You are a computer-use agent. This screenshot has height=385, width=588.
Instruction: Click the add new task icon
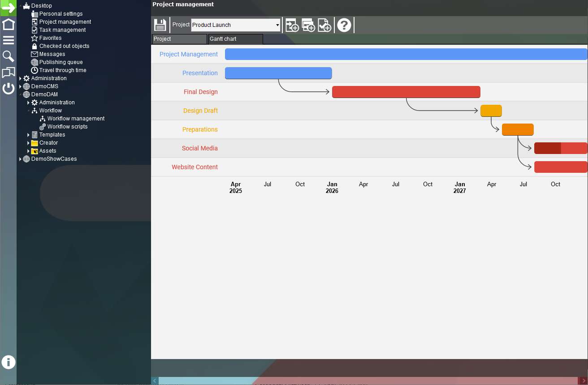[x=308, y=25]
